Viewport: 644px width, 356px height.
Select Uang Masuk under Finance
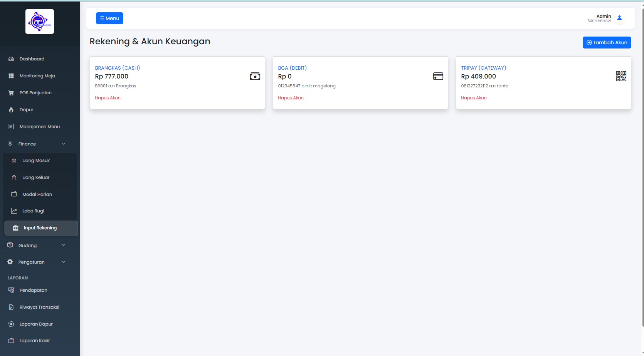40,160
